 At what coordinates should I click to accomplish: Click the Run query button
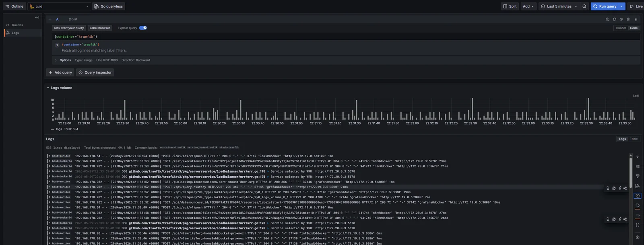click(x=605, y=6)
